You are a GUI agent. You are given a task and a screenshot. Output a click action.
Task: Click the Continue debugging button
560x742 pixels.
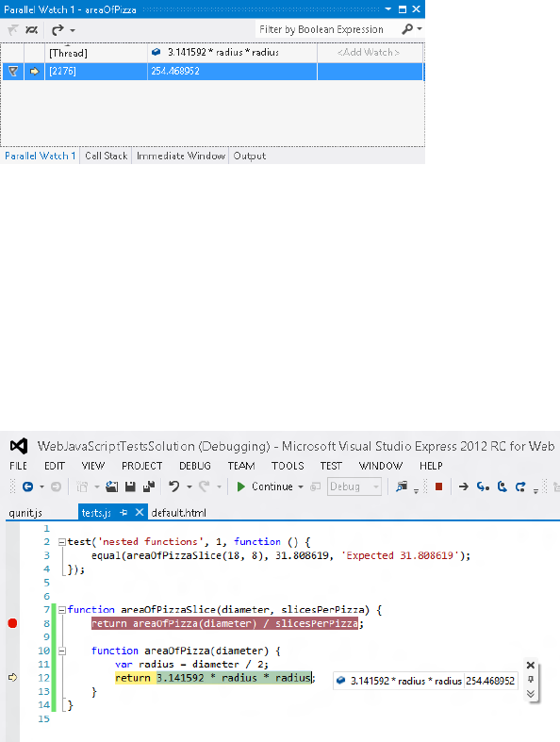tap(265, 486)
